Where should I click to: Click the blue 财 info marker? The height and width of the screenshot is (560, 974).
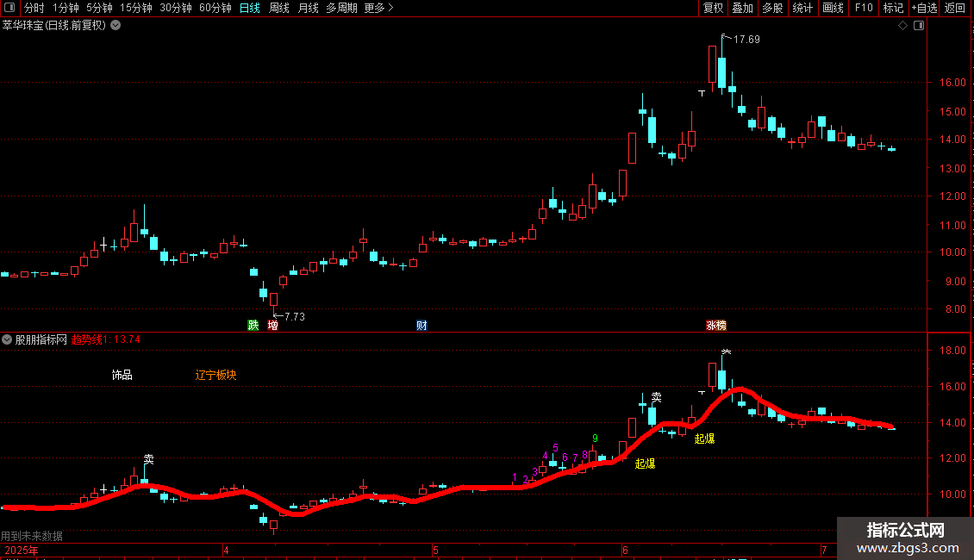click(421, 326)
